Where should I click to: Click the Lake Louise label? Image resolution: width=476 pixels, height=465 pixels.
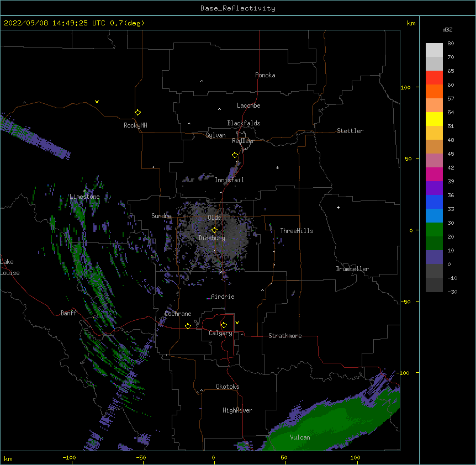point(10,267)
